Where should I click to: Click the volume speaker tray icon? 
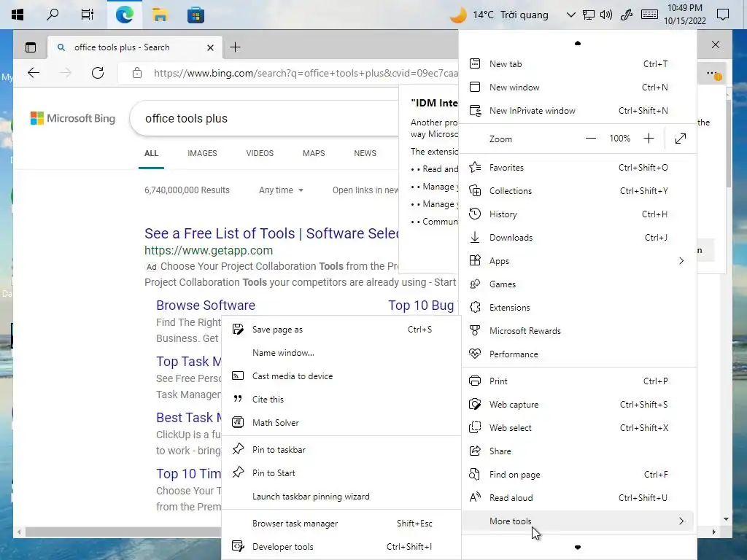tap(606, 15)
